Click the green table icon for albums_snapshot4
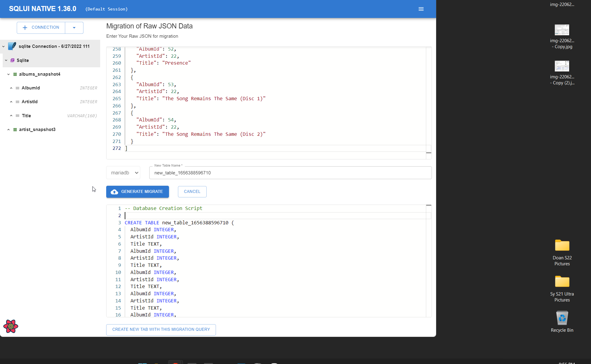The width and height of the screenshot is (591, 364). 15,74
